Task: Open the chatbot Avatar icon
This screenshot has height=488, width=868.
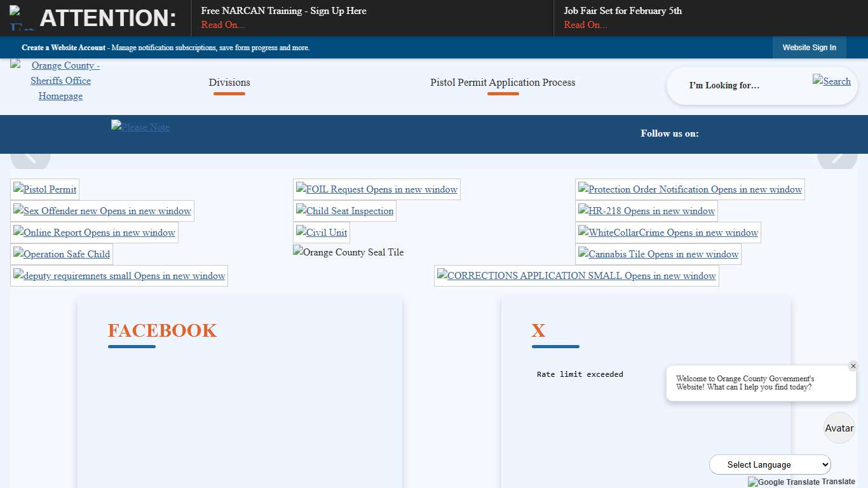Action: 839,428
